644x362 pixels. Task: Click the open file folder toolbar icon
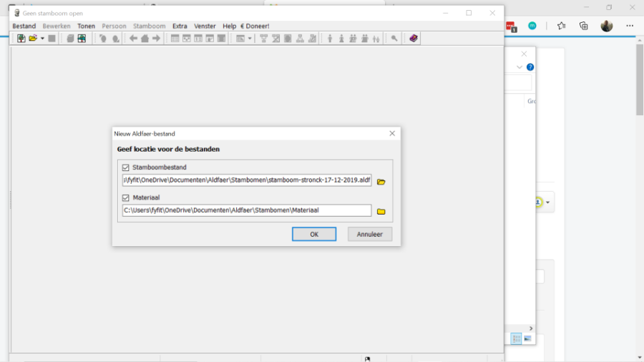(x=33, y=39)
